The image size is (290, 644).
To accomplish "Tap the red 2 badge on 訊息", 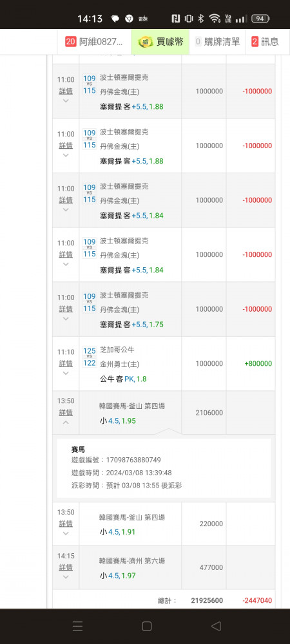I will (x=255, y=41).
